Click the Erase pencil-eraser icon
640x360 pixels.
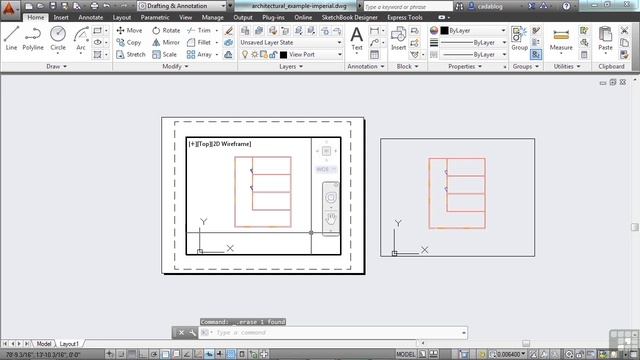pos(229,31)
